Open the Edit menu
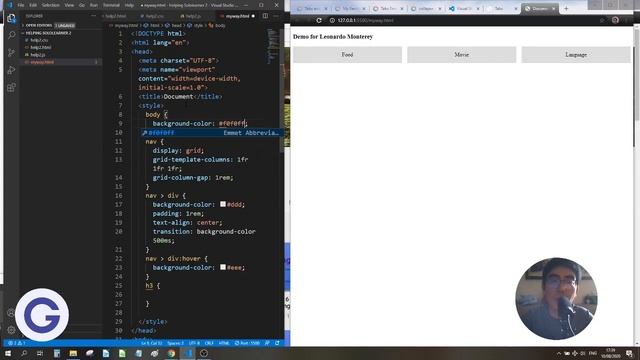 coord(33,5)
